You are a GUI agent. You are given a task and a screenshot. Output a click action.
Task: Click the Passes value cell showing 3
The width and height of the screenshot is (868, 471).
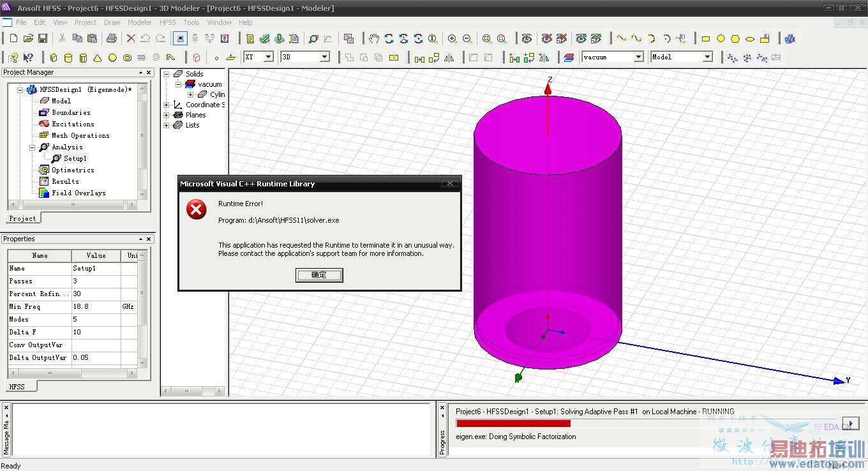tap(96, 281)
